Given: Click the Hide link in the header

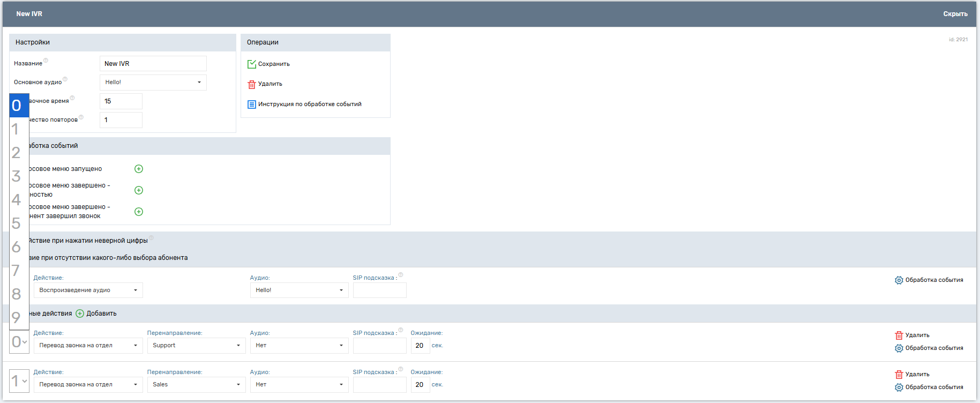Looking at the screenshot, I should [x=955, y=14].
